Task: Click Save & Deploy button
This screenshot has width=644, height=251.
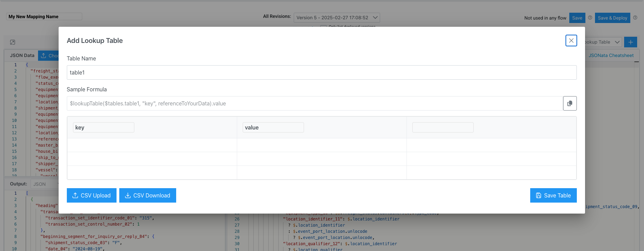Action: click(x=612, y=18)
